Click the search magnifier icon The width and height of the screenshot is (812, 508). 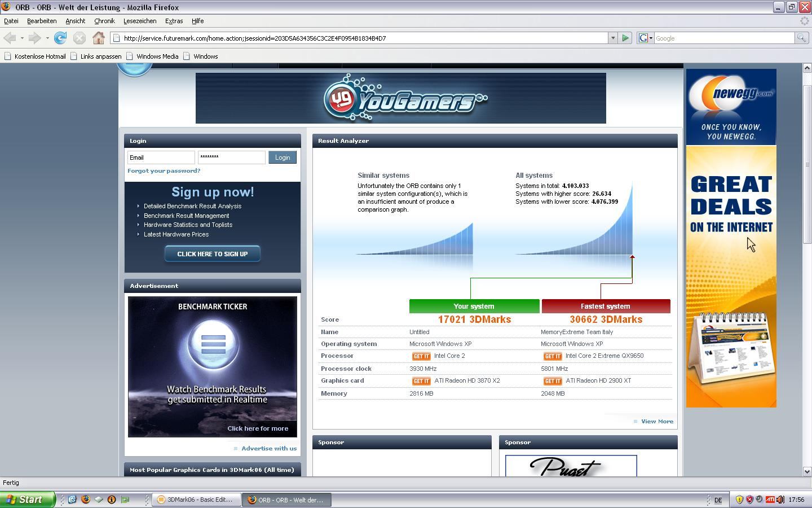click(x=801, y=38)
